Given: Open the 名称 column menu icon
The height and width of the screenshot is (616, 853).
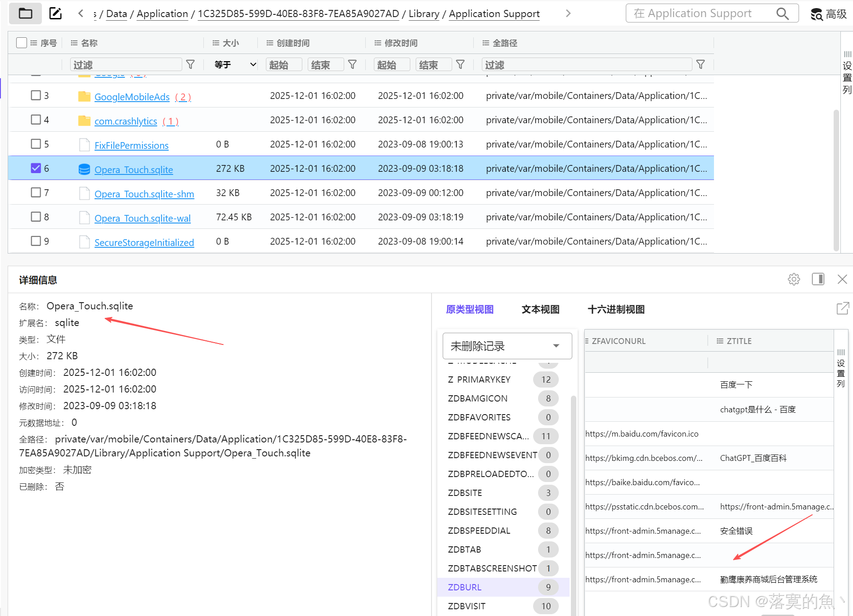Looking at the screenshot, I should 74,43.
